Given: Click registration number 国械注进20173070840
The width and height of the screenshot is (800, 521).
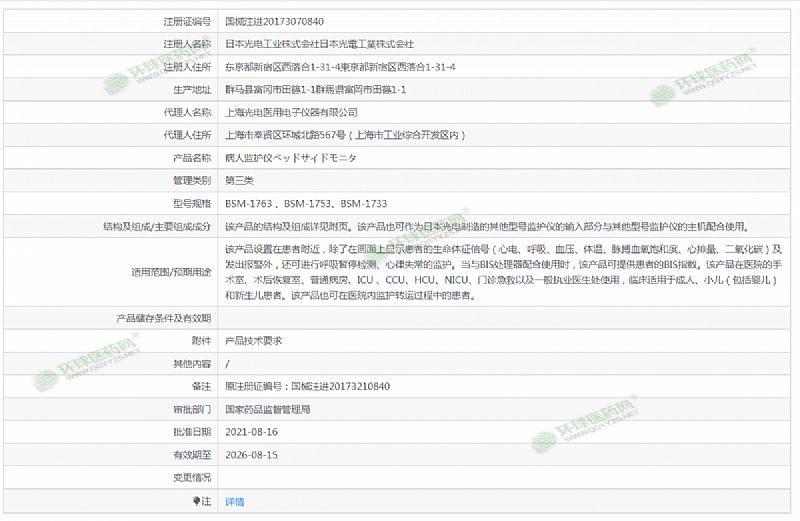Looking at the screenshot, I should tap(274, 21).
